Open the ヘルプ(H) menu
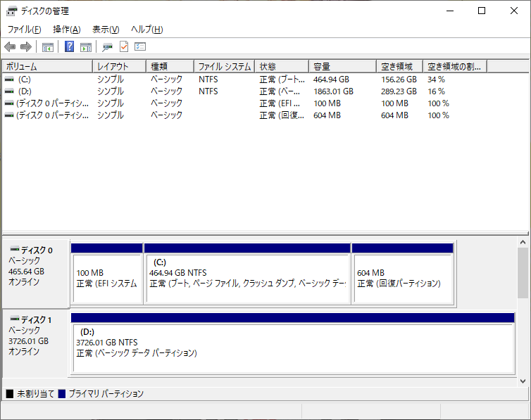The image size is (531, 420). point(146,30)
